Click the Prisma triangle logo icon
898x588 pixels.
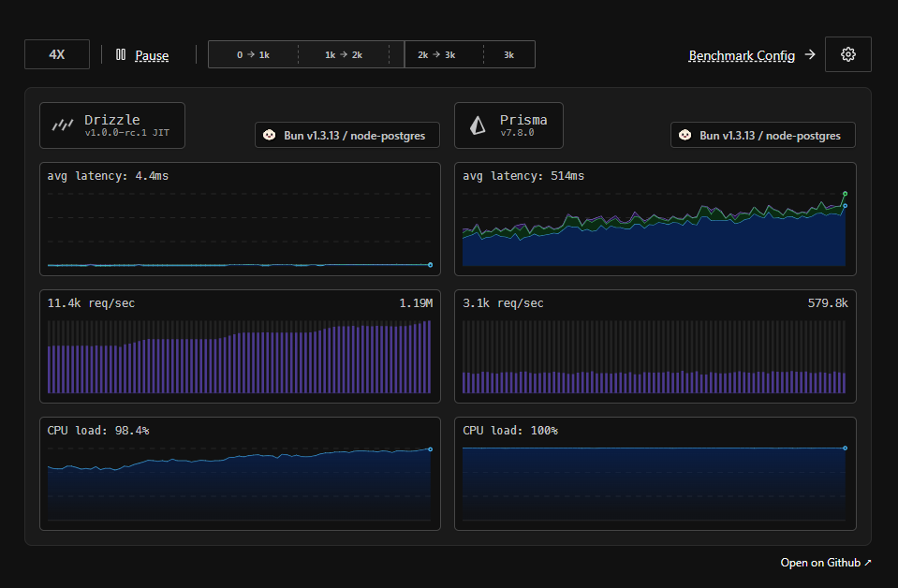click(x=478, y=125)
